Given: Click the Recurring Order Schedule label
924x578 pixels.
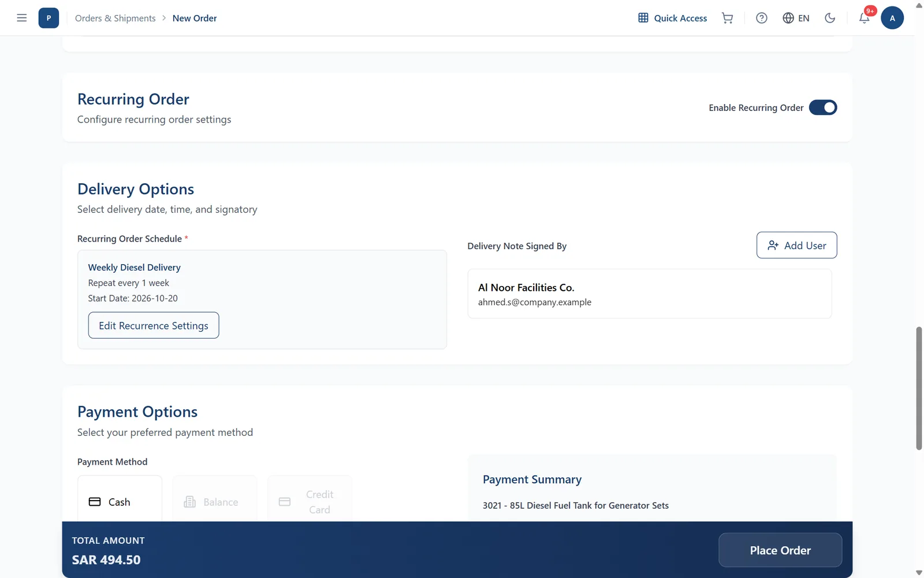Looking at the screenshot, I should click(129, 239).
